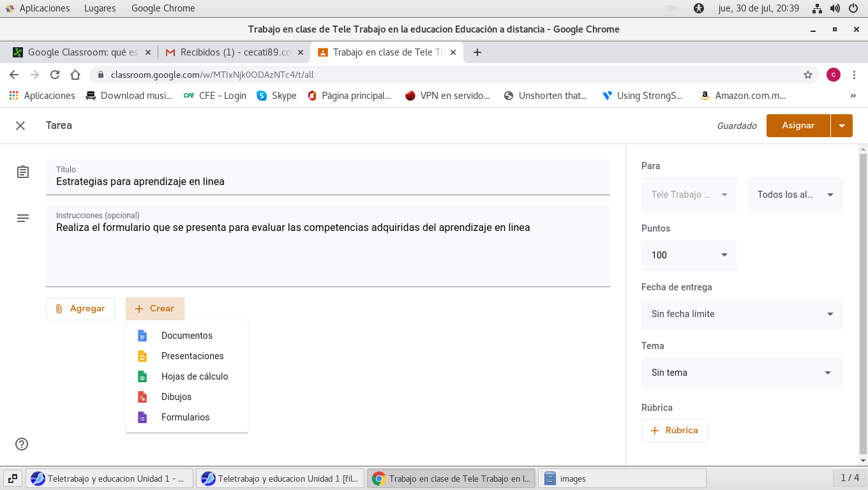Open the Fecha de entrega dropdown

click(x=742, y=314)
